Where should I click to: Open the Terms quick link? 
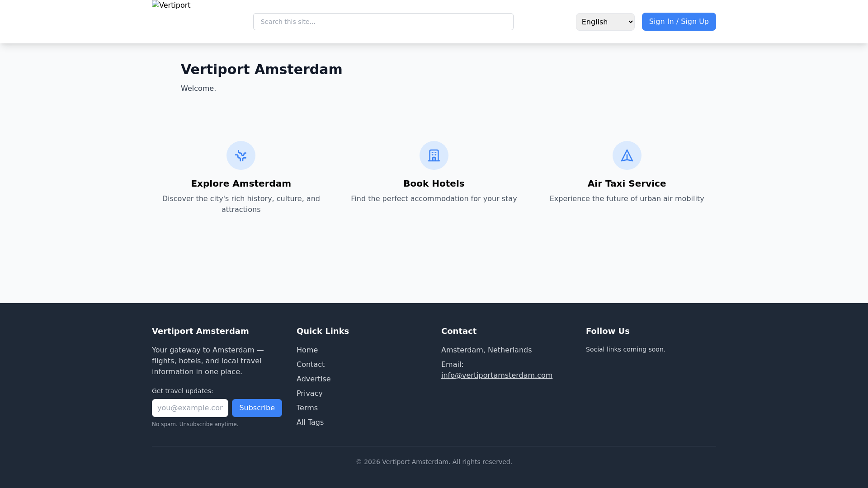pyautogui.click(x=307, y=408)
